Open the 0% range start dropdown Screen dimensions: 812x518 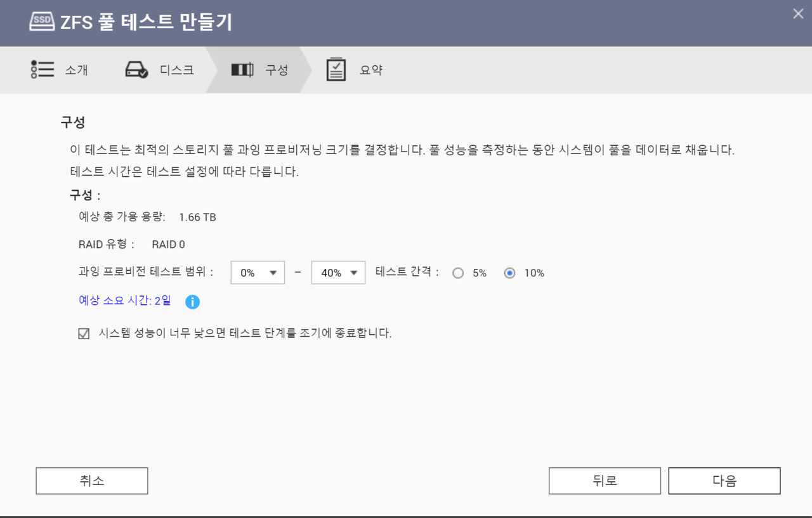point(258,273)
